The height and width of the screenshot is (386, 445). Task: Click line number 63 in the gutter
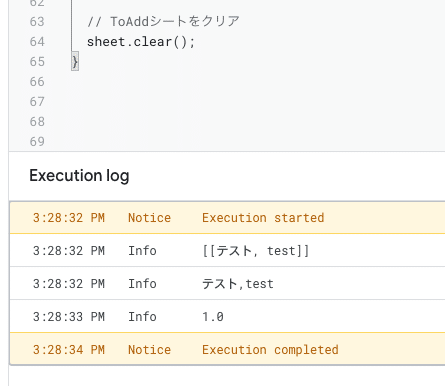pyautogui.click(x=37, y=22)
